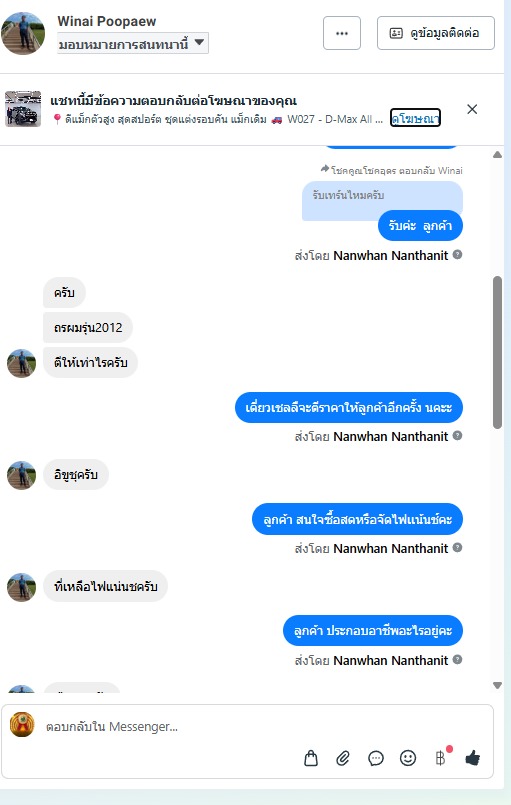Send a thumbs-up like
This screenshot has width=511, height=805.
coord(472,758)
